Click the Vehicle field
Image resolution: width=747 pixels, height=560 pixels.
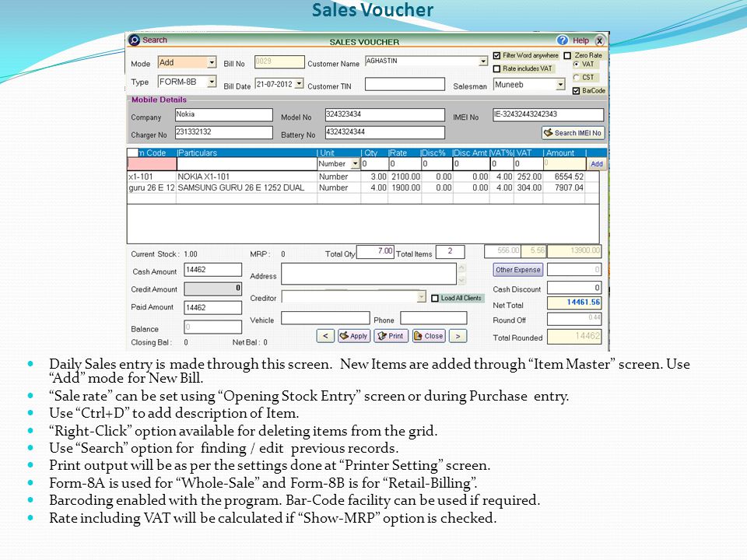[x=325, y=318]
